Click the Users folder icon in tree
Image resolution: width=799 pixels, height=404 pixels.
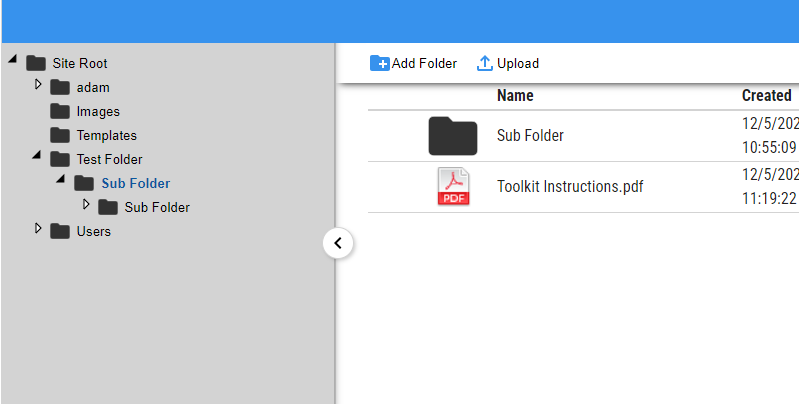pyautogui.click(x=60, y=231)
